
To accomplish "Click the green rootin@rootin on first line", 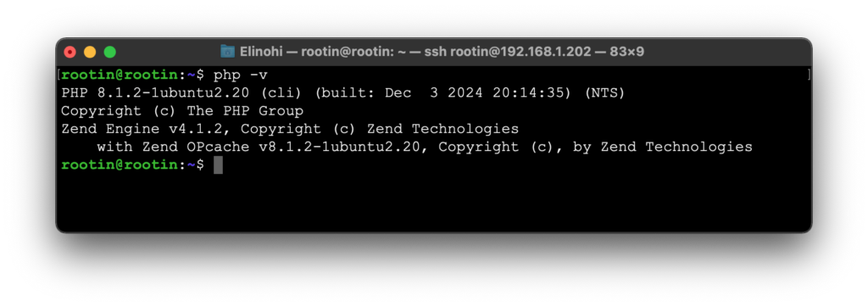I will click(x=120, y=75).
